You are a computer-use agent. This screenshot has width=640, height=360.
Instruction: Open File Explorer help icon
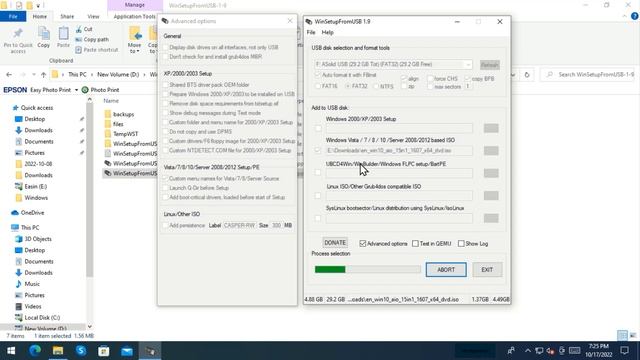pyautogui.click(x=634, y=16)
